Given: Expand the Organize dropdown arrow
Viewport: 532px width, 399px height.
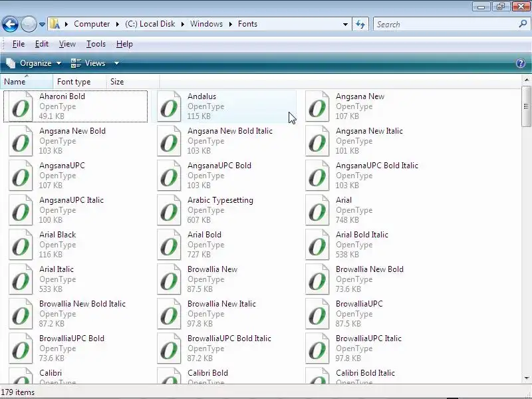Looking at the screenshot, I should point(59,63).
